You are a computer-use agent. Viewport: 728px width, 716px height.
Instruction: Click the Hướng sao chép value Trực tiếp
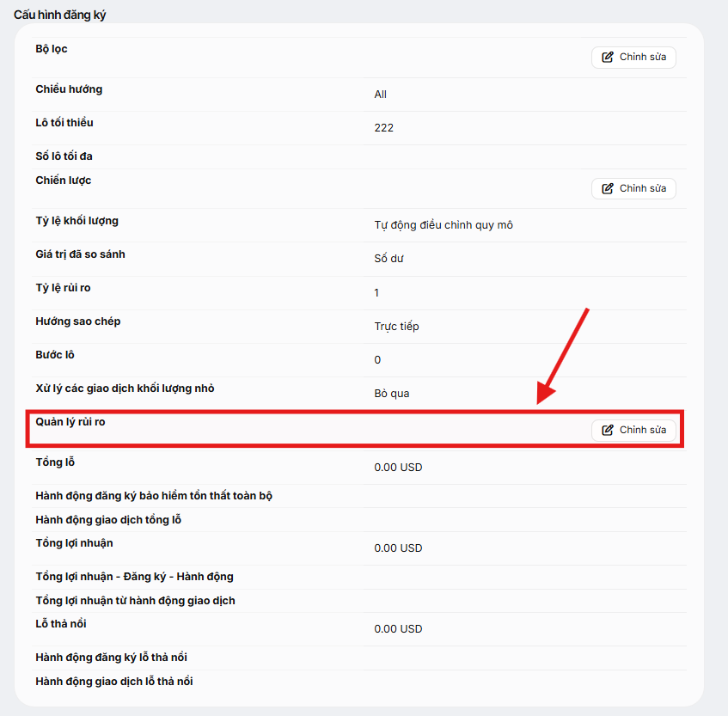point(396,327)
